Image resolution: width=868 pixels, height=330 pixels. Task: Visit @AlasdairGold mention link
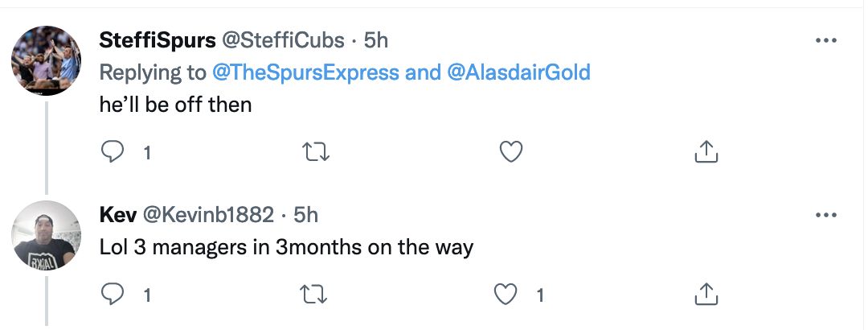coord(518,72)
